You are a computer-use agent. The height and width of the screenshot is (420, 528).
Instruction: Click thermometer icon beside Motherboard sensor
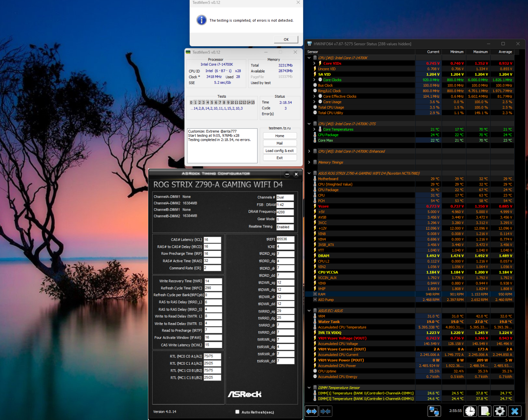point(315,179)
